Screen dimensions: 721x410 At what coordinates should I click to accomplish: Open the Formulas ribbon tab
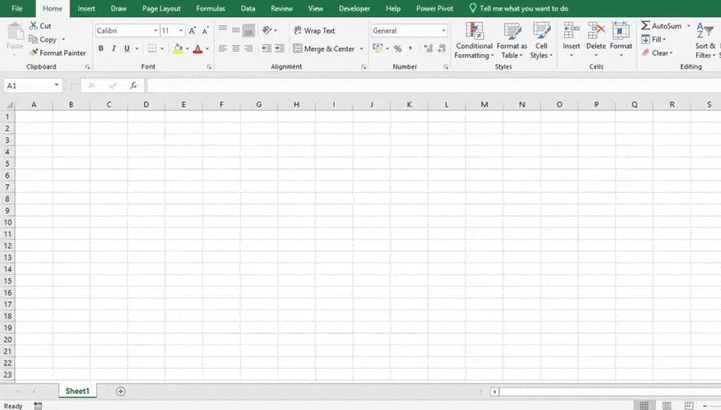pyautogui.click(x=210, y=8)
